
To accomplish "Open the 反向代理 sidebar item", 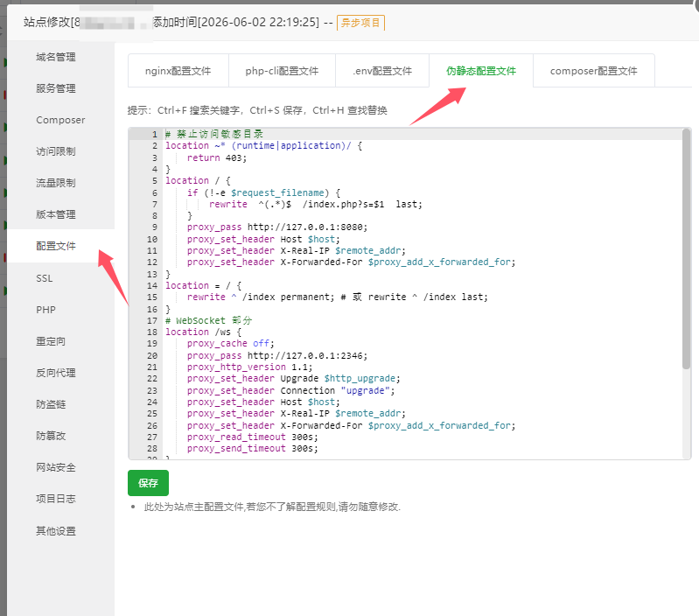I will [56, 373].
